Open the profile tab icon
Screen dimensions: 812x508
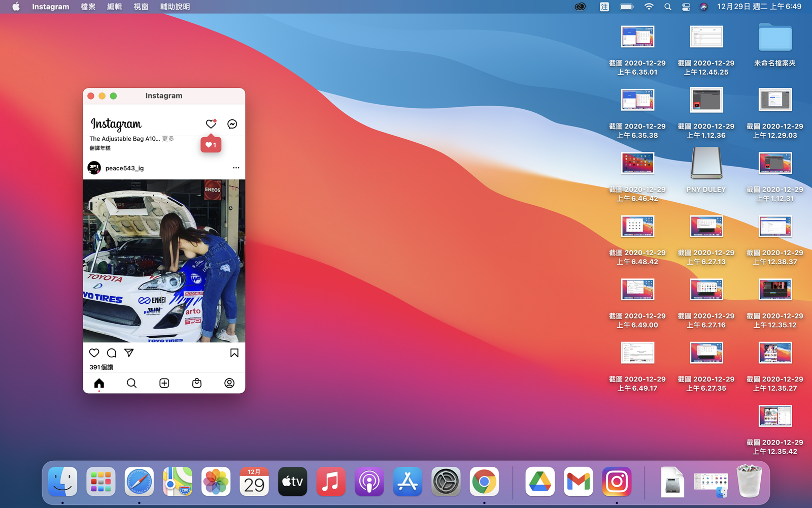click(229, 383)
